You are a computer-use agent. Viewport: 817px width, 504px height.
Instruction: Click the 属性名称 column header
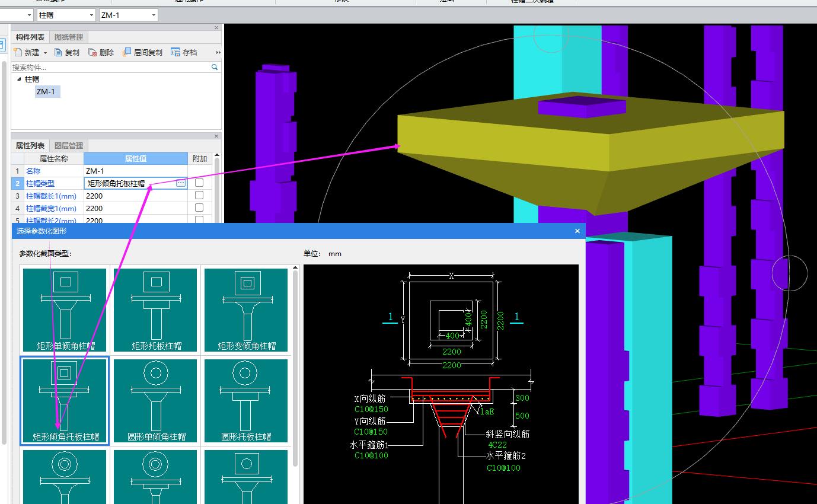tap(54, 158)
